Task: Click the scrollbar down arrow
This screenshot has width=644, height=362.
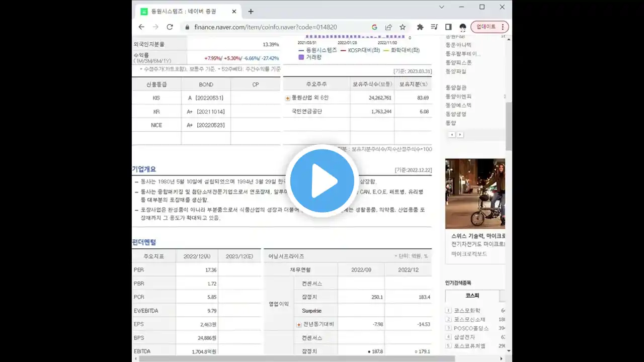Action: 509,351
